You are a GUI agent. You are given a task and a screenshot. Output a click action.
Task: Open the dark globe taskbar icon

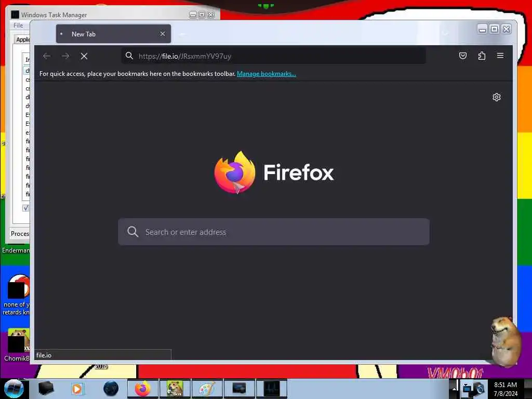pos(111,389)
